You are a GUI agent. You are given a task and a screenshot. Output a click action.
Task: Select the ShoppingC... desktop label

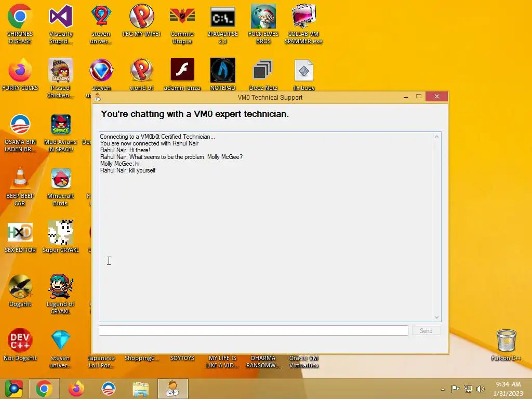[141, 358]
